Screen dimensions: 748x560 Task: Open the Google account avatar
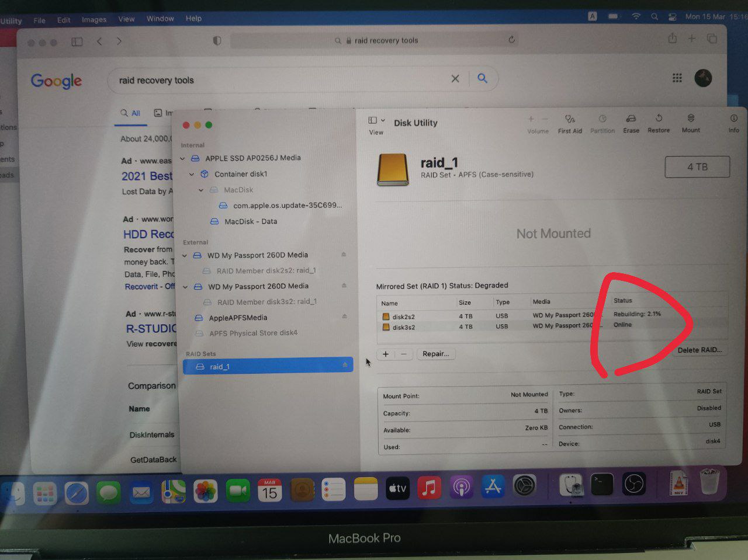pyautogui.click(x=703, y=78)
